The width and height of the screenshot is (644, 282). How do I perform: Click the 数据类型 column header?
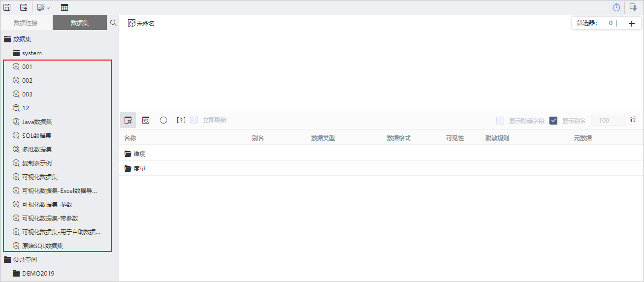coord(323,138)
